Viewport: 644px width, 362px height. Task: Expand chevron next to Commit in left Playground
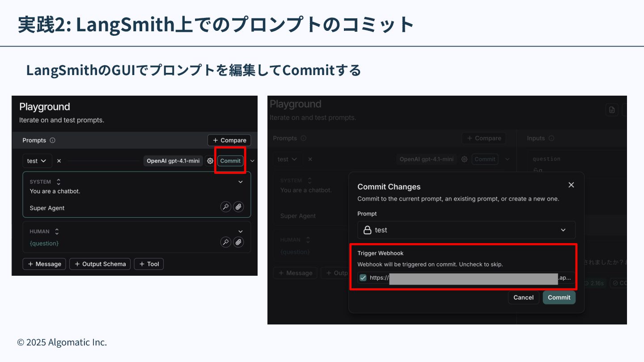coord(252,161)
